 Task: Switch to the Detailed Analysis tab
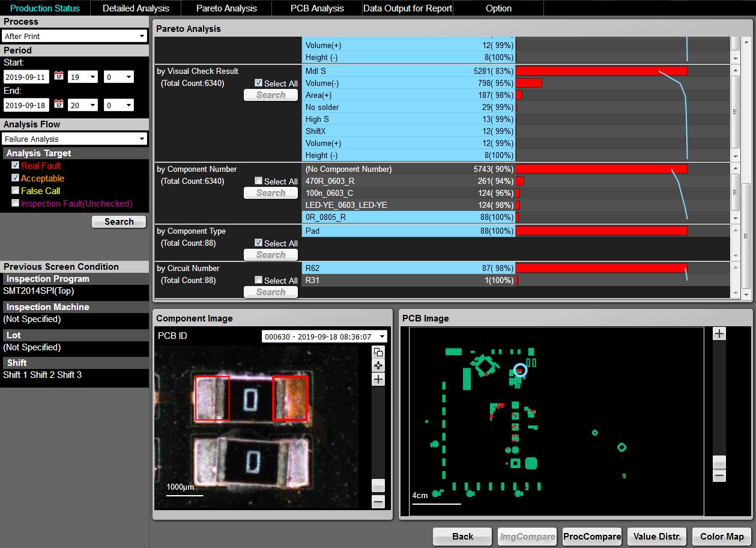click(136, 8)
